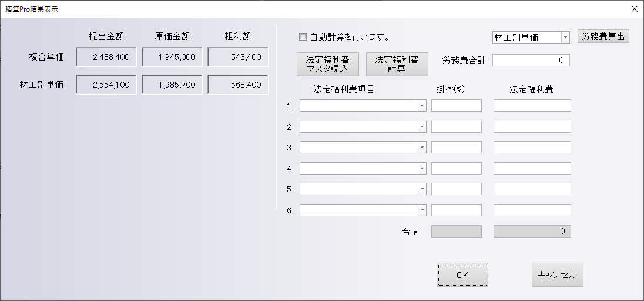Confirm with the OK button
The image size is (644, 301).
(462, 275)
